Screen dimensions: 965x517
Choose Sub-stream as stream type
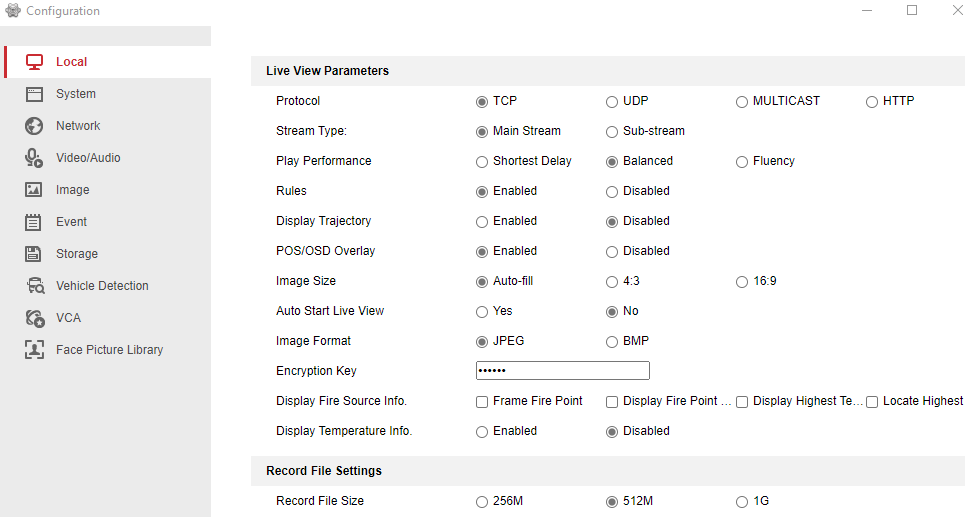[612, 131]
